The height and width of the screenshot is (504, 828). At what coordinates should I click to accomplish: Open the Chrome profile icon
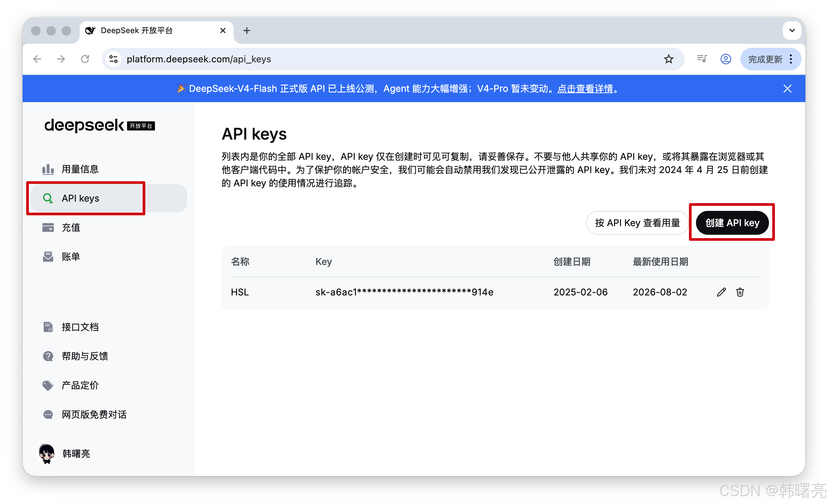click(x=725, y=59)
